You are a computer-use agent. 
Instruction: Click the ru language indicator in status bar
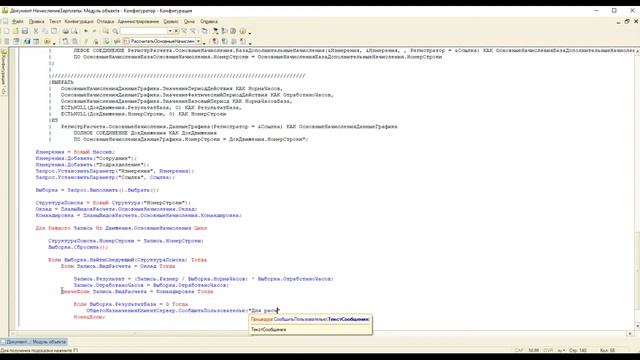point(561,350)
